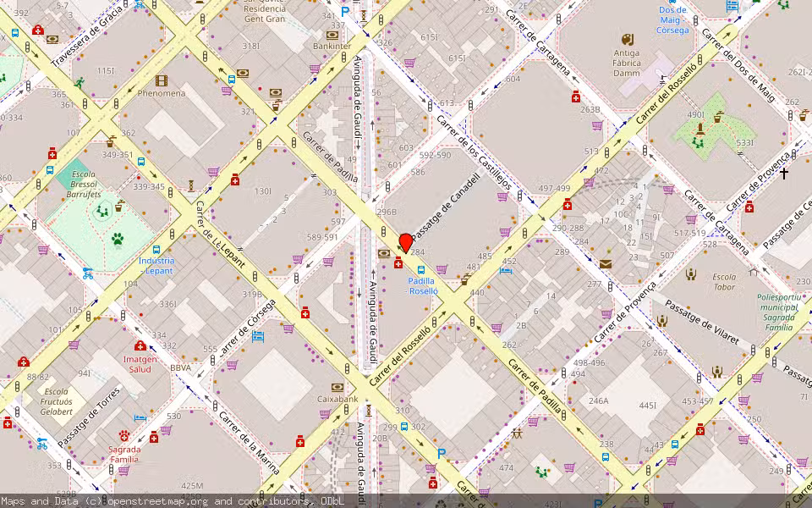Click the shelter icon near Escola Tabor
Screen dimensions: 812x508
[x=753, y=271]
